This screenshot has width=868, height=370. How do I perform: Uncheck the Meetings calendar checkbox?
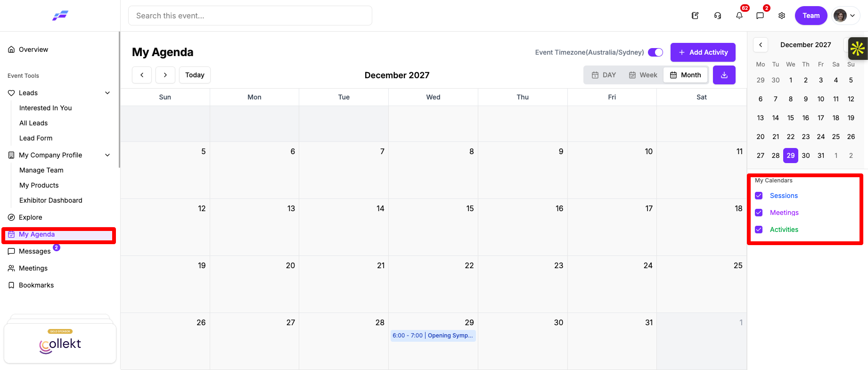[x=759, y=213]
